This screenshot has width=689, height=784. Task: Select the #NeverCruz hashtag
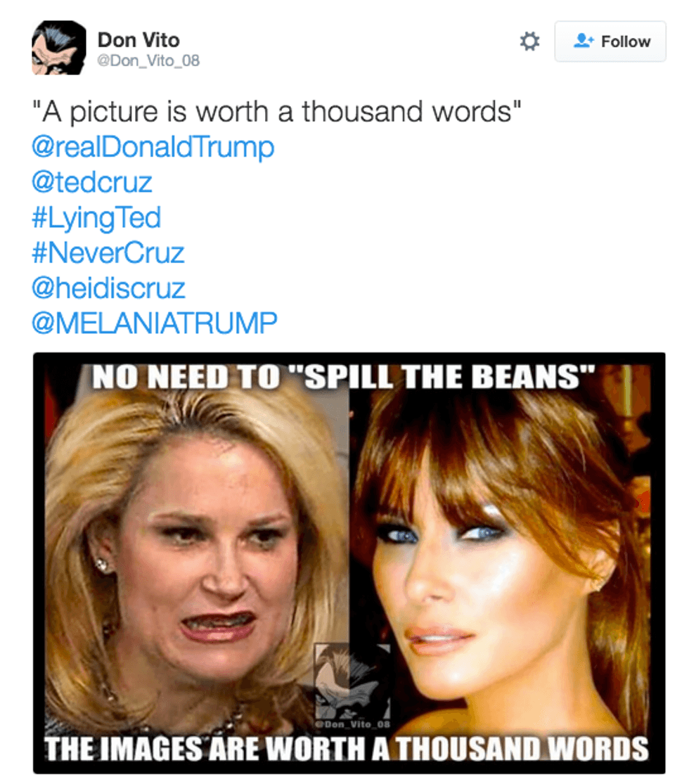(x=108, y=252)
